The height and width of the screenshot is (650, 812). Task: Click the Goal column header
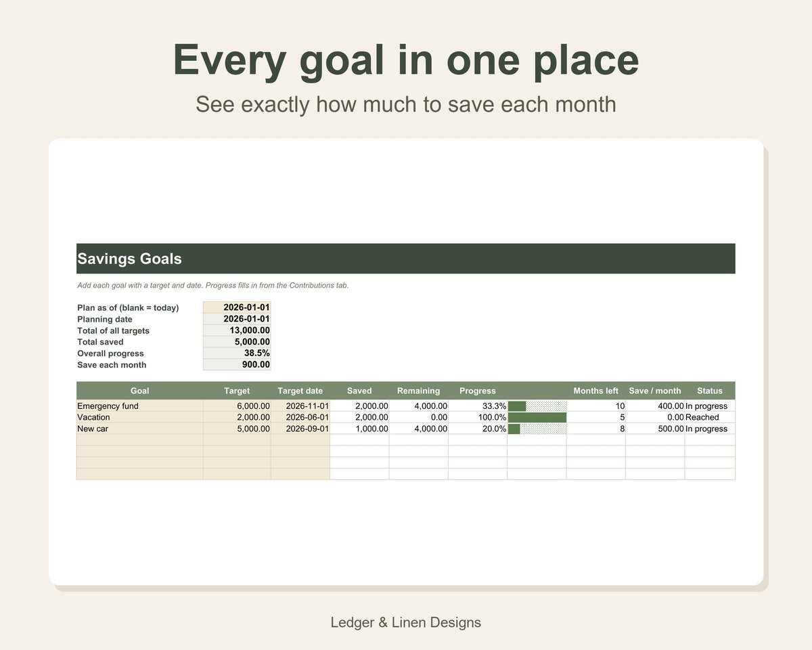click(x=140, y=391)
